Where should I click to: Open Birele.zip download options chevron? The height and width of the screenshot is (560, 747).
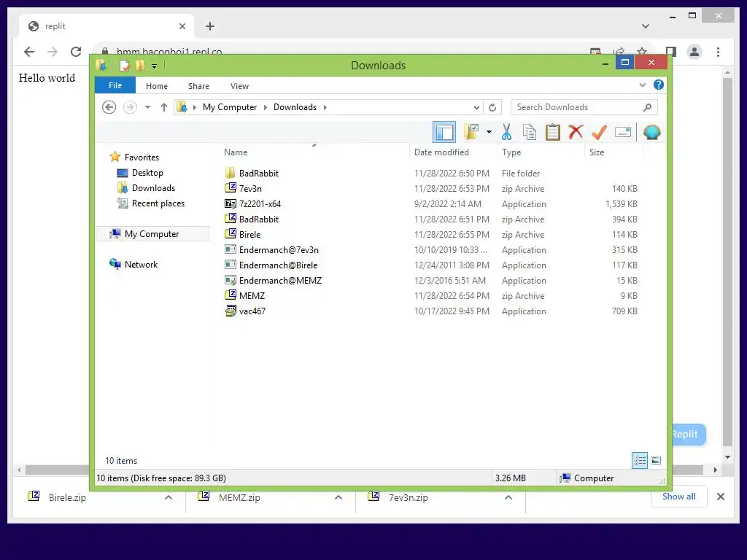pyautogui.click(x=169, y=497)
